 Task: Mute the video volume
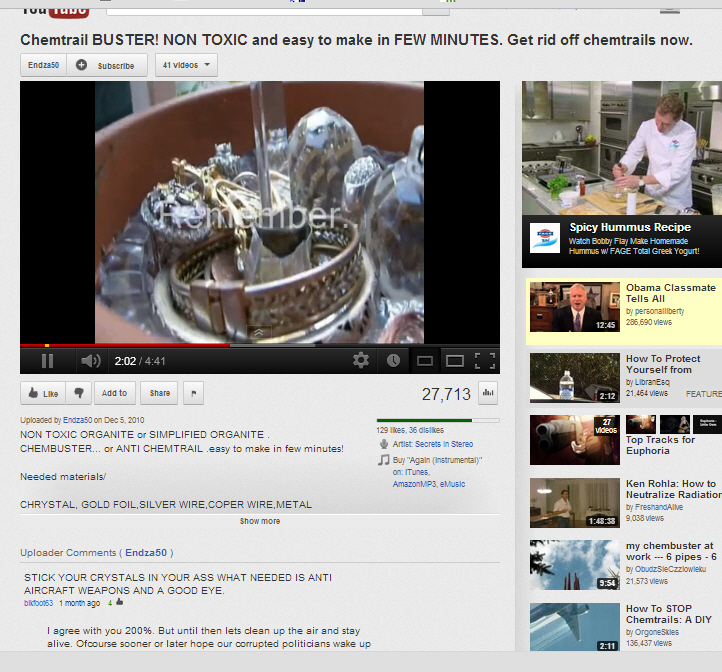coord(90,361)
